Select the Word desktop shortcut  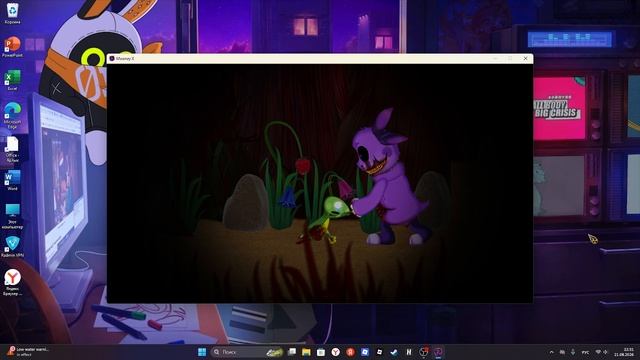point(12,180)
